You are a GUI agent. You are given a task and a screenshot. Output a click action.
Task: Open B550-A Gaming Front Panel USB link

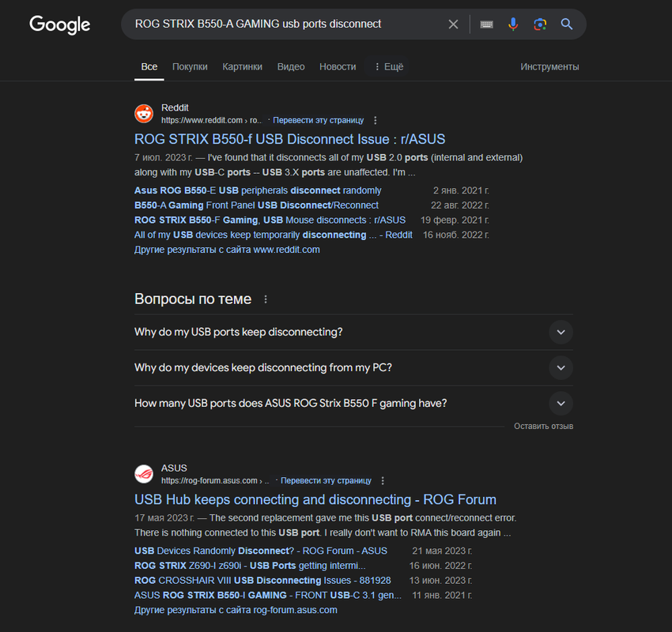pos(256,205)
